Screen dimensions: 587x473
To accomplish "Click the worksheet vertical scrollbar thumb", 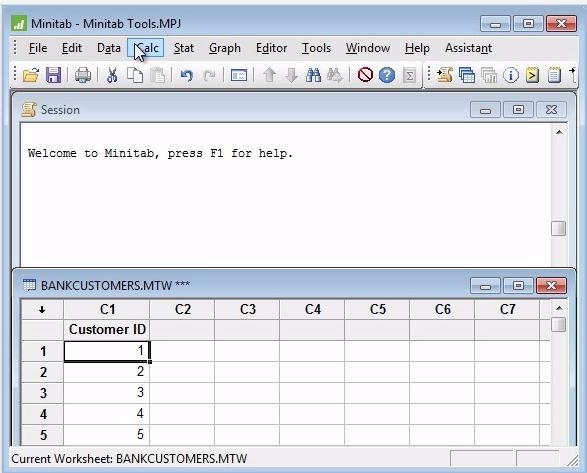I will [x=559, y=324].
